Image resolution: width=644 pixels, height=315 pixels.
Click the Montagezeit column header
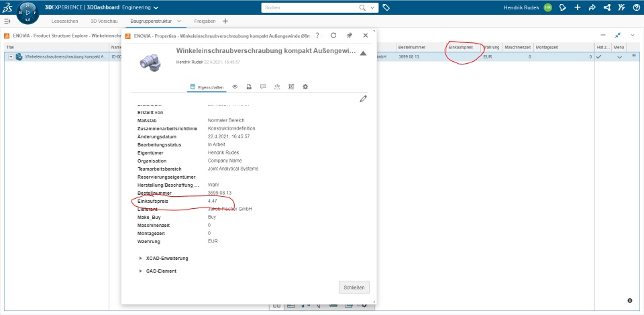[547, 48]
